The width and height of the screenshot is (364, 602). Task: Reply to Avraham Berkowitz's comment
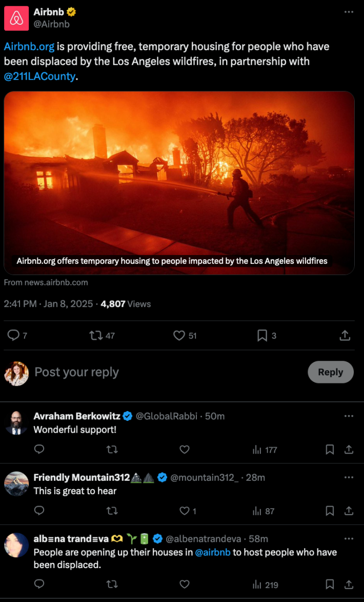click(39, 450)
